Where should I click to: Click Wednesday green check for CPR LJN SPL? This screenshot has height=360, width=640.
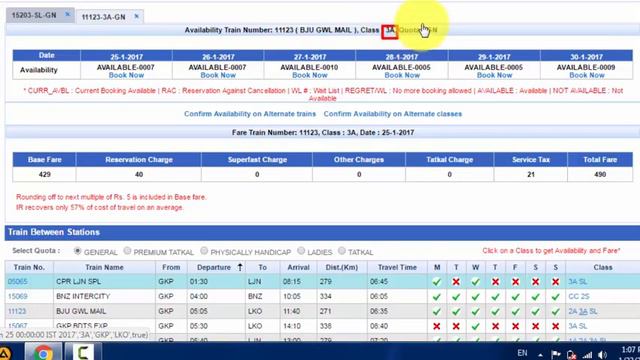point(476,282)
